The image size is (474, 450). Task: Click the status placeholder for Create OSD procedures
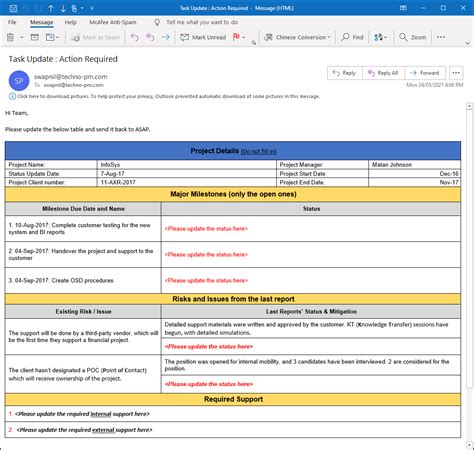pyautogui.click(x=206, y=281)
